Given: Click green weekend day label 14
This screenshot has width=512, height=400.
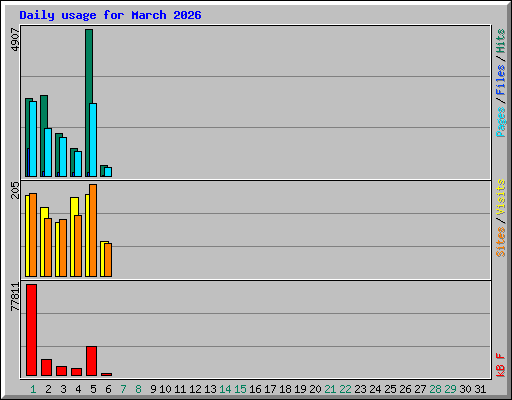Looking at the screenshot, I should click(x=225, y=389).
